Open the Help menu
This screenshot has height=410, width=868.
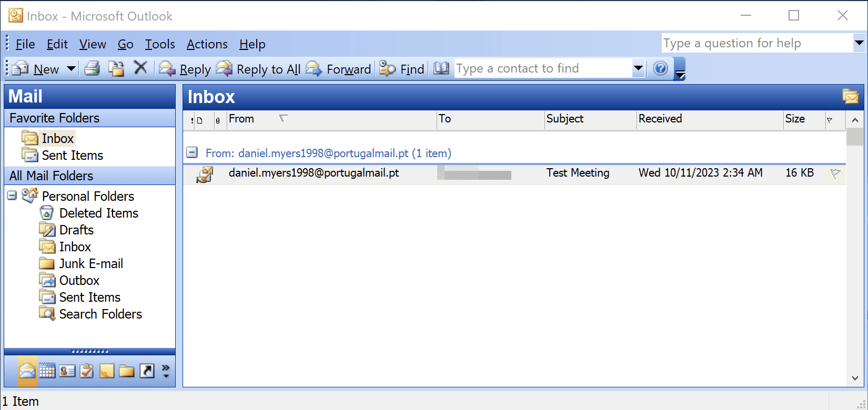click(x=252, y=44)
